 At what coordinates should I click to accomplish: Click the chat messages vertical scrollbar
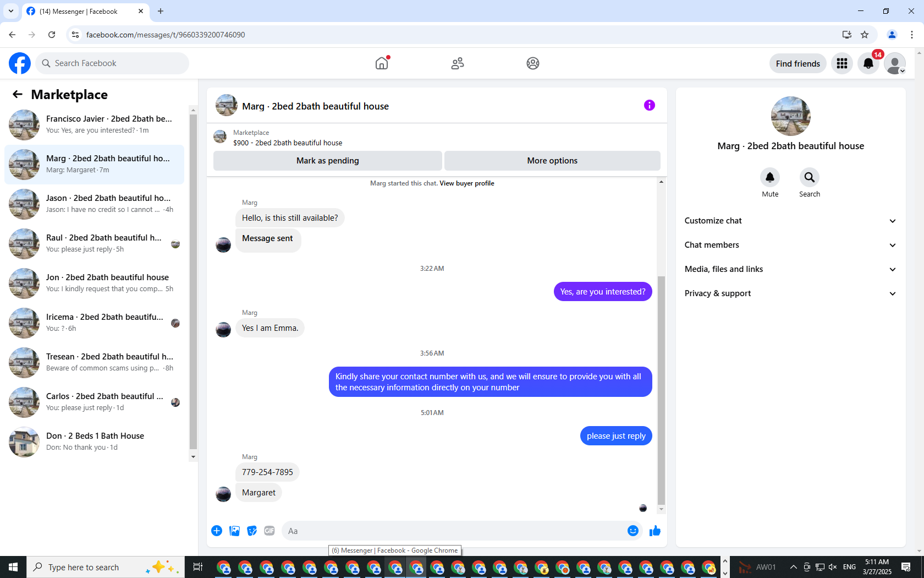click(661, 390)
